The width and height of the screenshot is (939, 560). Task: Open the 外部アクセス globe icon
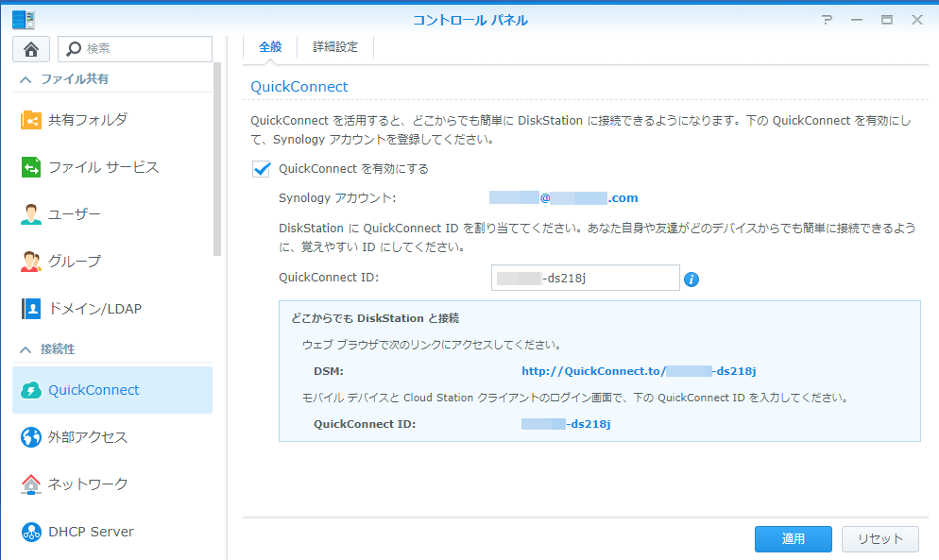pyautogui.click(x=30, y=437)
